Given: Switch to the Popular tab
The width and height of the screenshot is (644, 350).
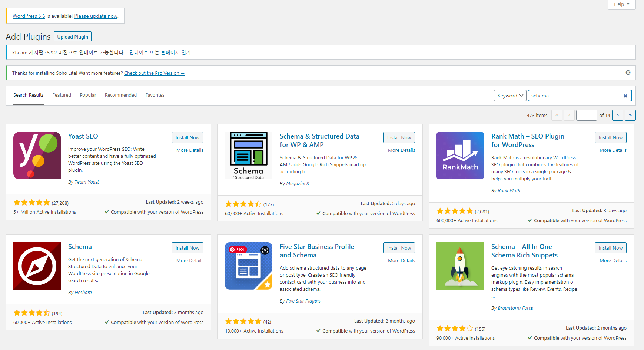Looking at the screenshot, I should (88, 95).
